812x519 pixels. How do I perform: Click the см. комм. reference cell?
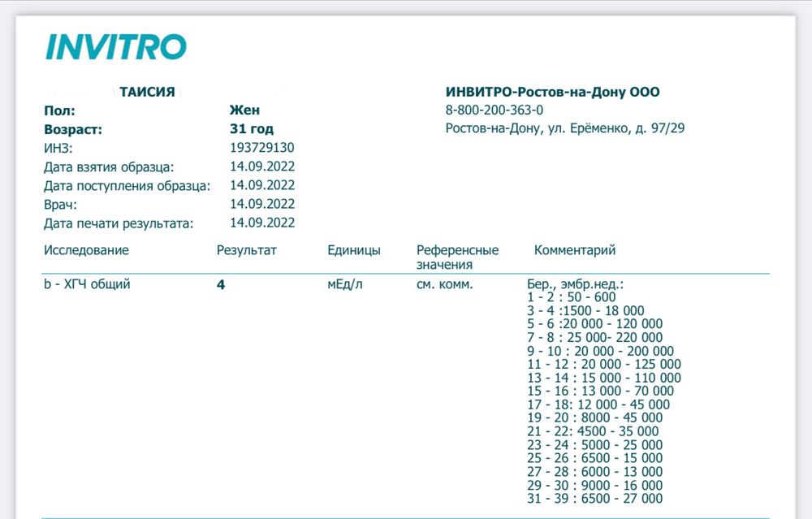(x=444, y=285)
